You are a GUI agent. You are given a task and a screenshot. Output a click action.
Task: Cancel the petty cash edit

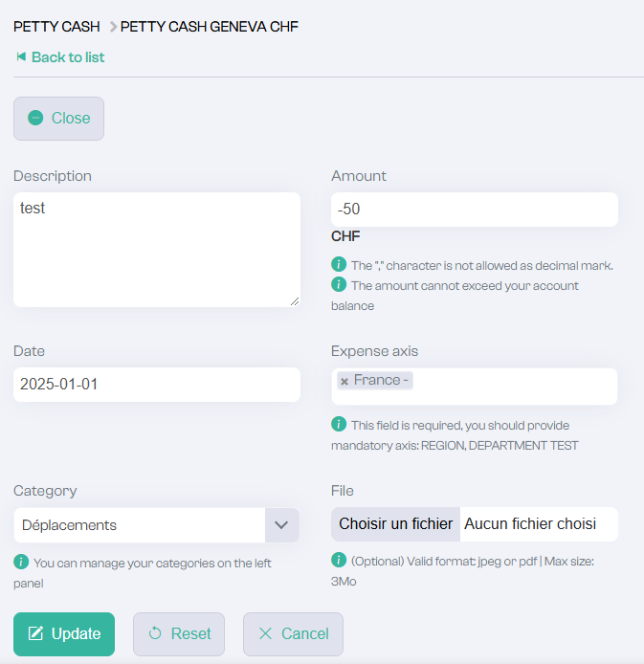pyautogui.click(x=293, y=634)
